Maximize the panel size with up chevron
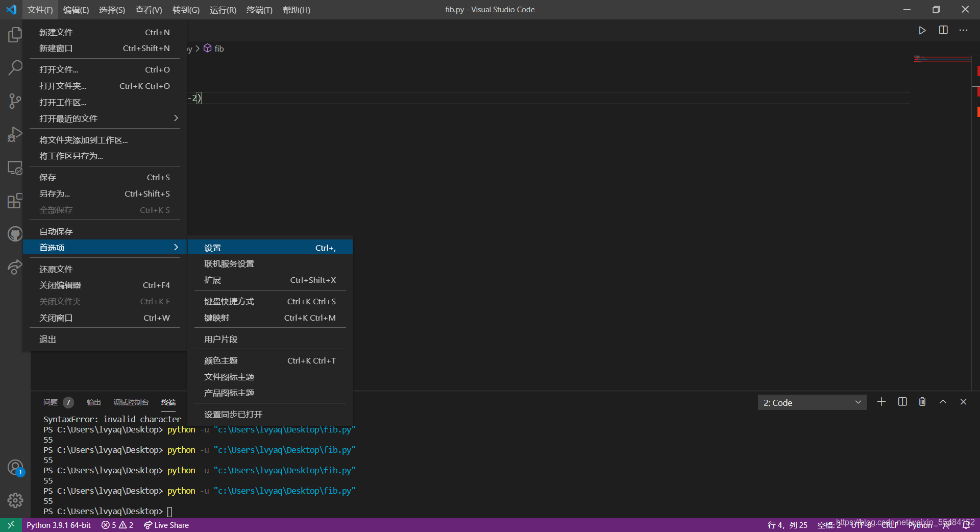The height and width of the screenshot is (532, 980). [x=943, y=402]
